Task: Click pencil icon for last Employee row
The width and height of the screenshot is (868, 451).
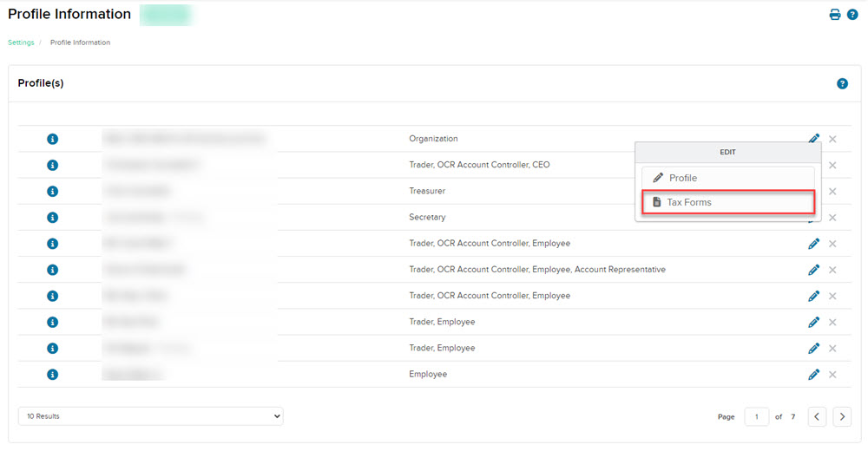Action: pyautogui.click(x=813, y=375)
